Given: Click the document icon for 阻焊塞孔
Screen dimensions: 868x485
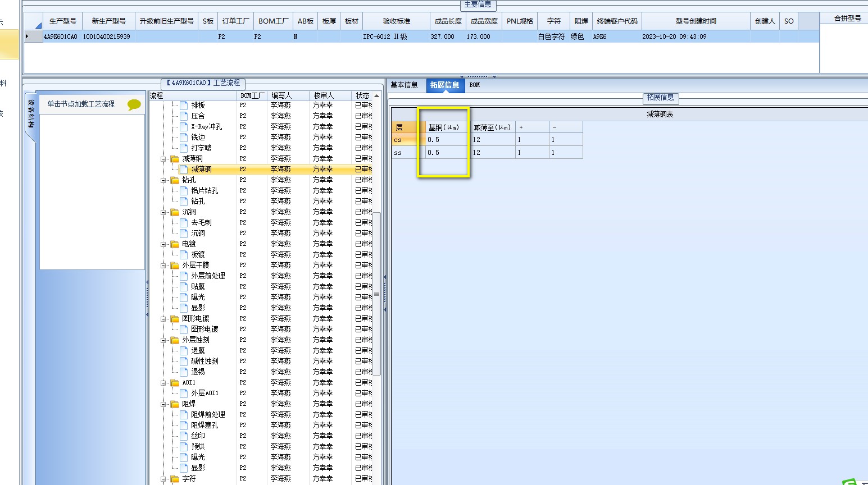Looking at the screenshot, I should tap(184, 425).
